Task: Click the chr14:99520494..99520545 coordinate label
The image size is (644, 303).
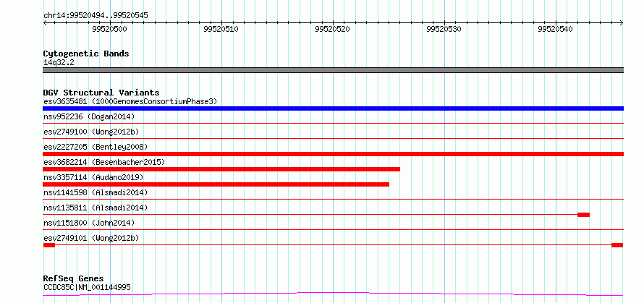Action: tap(96, 16)
